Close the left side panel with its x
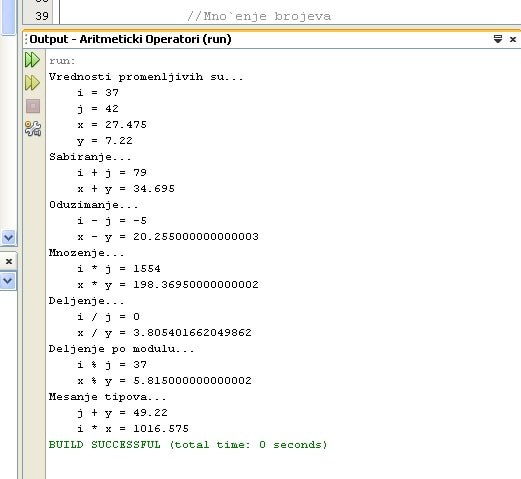This screenshot has height=479, width=521. click(9, 261)
